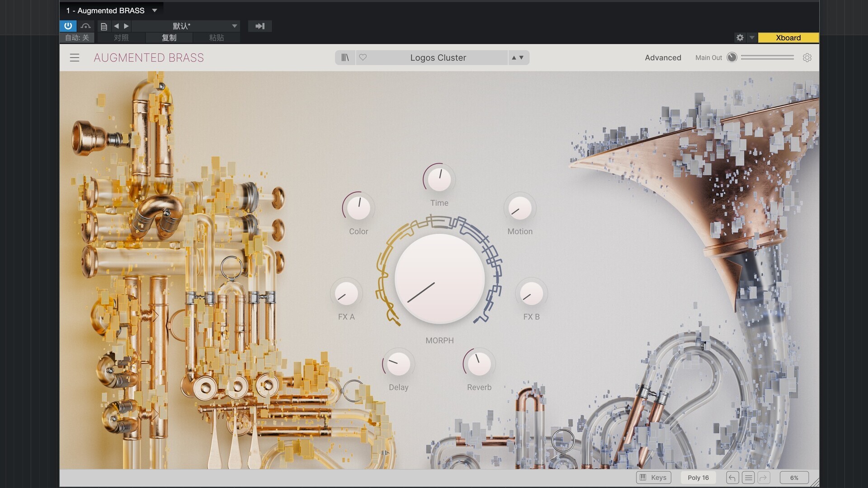Click the 6% CPU meter
This screenshot has height=488, width=868.
(794, 478)
